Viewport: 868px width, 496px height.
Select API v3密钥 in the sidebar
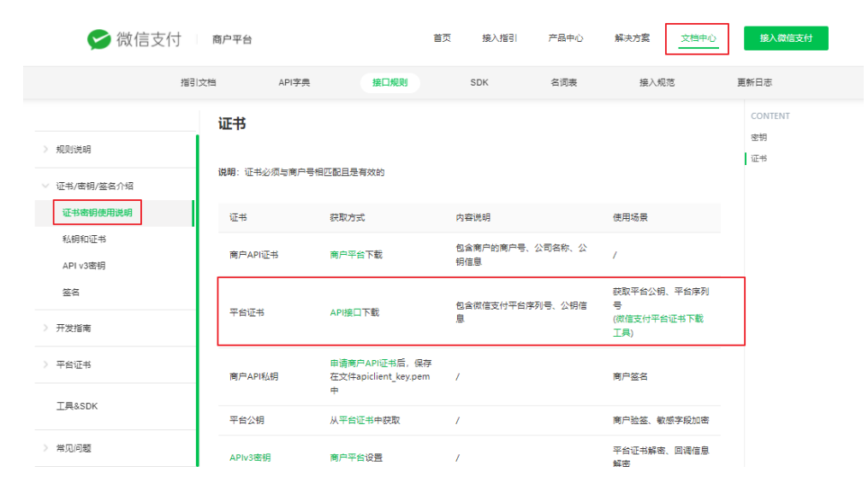(x=89, y=266)
